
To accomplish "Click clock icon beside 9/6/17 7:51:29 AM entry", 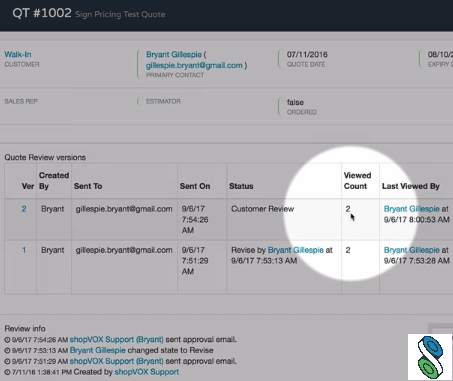I will 7,361.
